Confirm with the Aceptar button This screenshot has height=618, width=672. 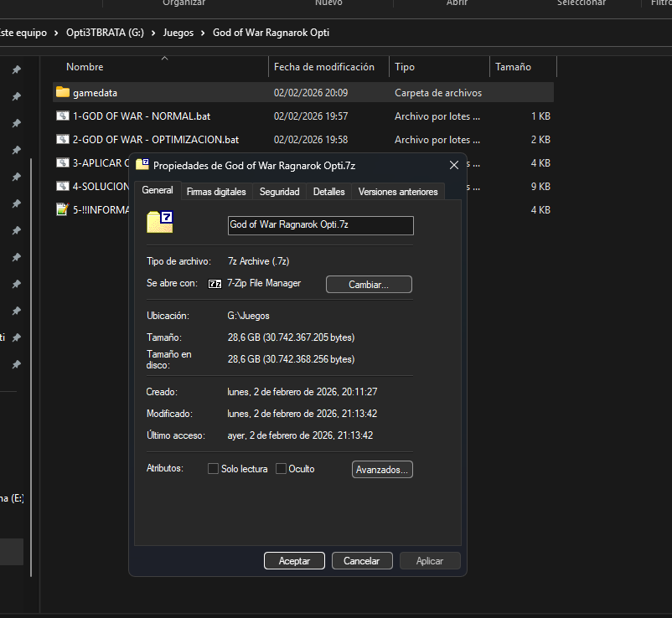click(x=294, y=560)
